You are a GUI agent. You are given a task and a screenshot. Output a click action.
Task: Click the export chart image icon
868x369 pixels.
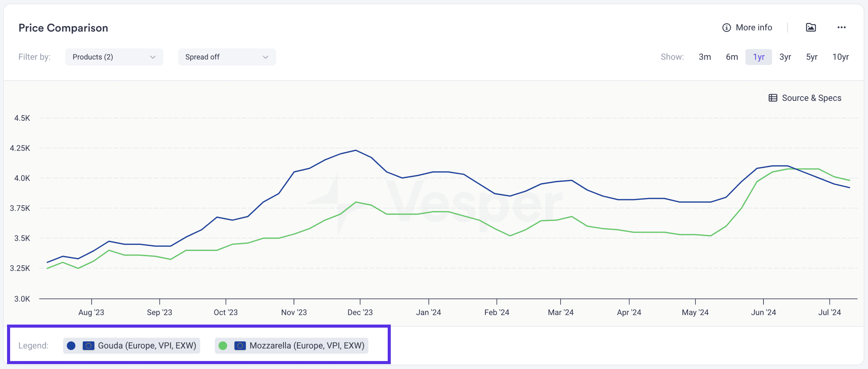point(811,27)
